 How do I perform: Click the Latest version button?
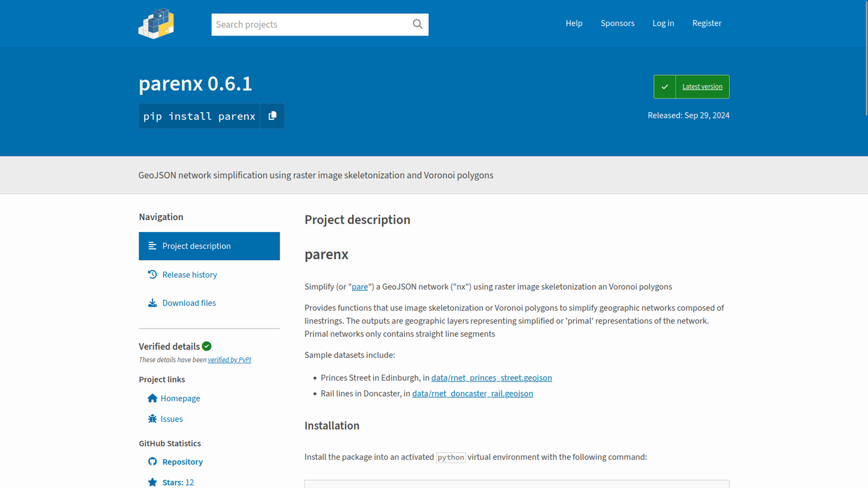coord(702,87)
